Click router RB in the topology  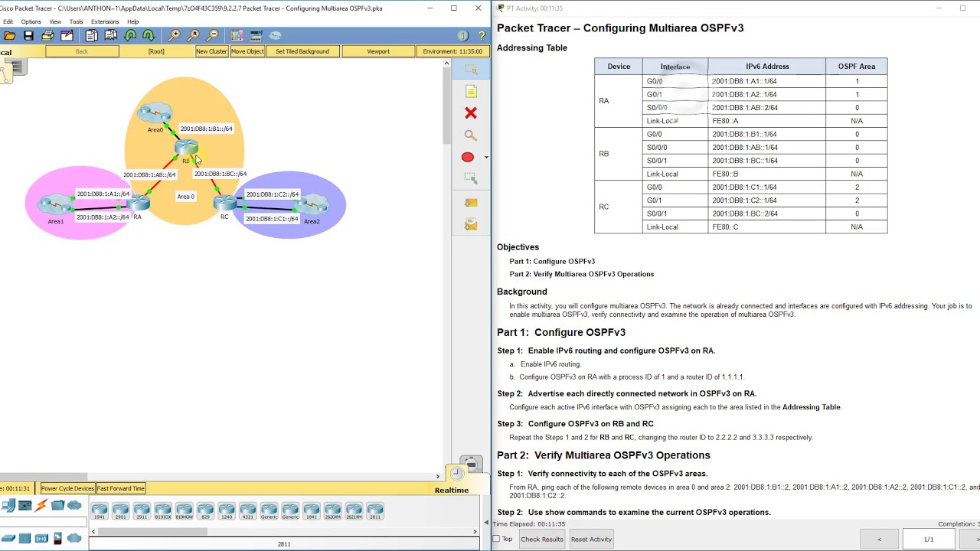tap(186, 147)
